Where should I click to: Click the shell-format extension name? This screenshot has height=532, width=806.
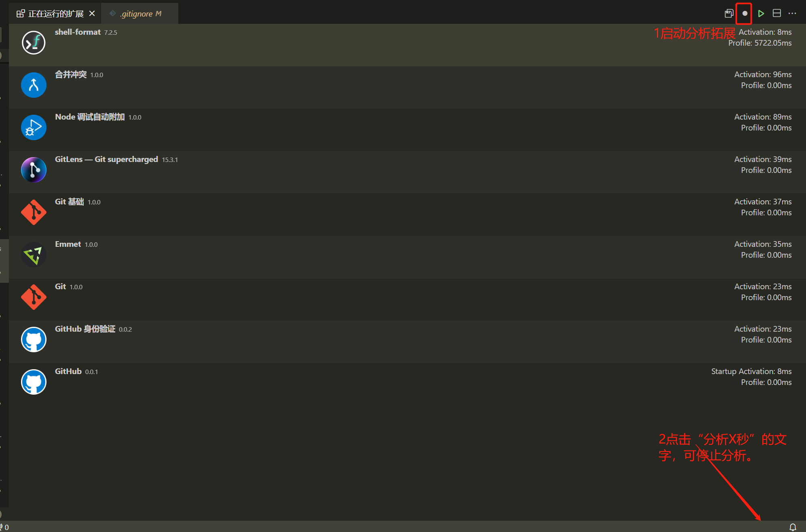[78, 32]
